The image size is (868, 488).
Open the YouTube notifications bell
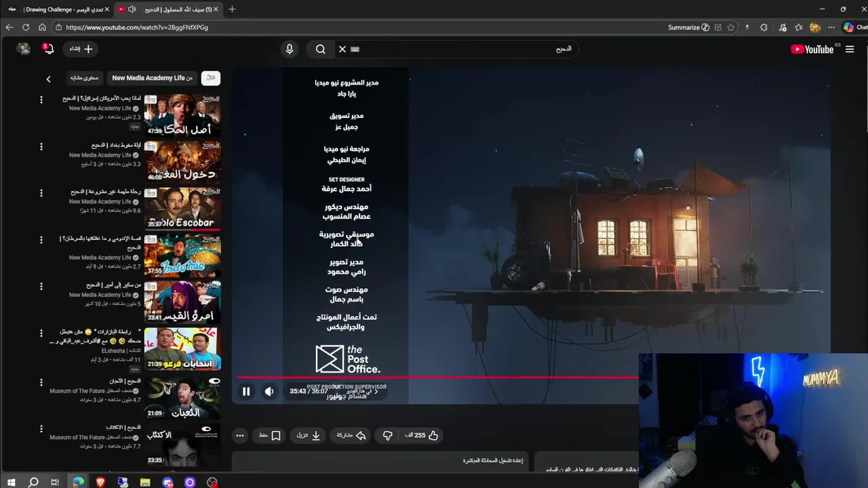[47, 49]
